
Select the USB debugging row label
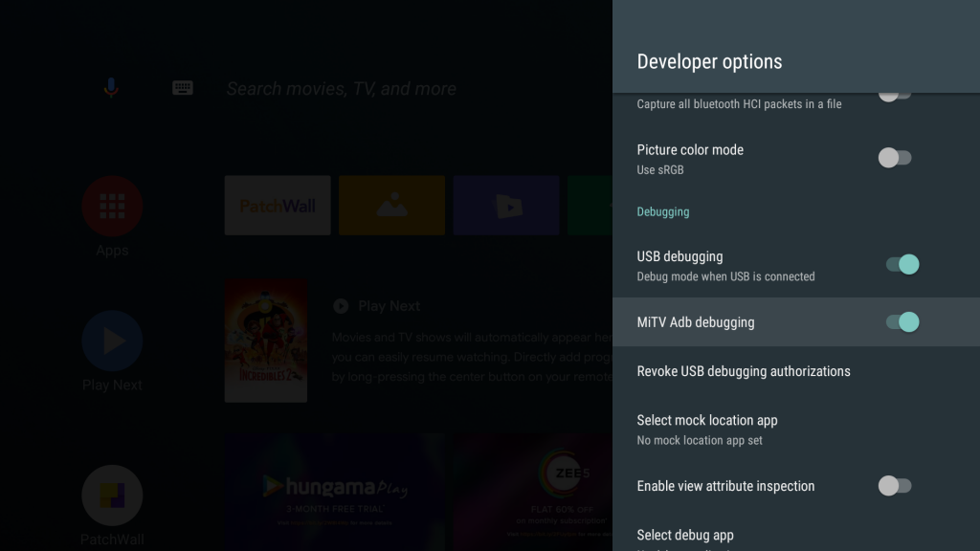(x=680, y=256)
